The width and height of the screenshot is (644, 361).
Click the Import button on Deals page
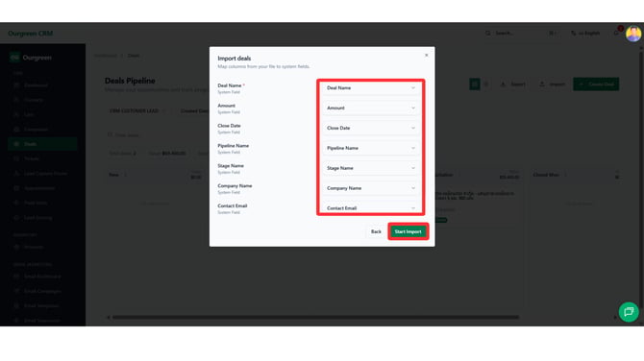tap(553, 84)
